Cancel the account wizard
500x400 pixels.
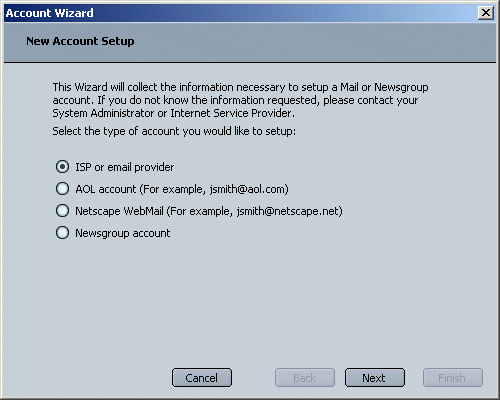coord(202,378)
